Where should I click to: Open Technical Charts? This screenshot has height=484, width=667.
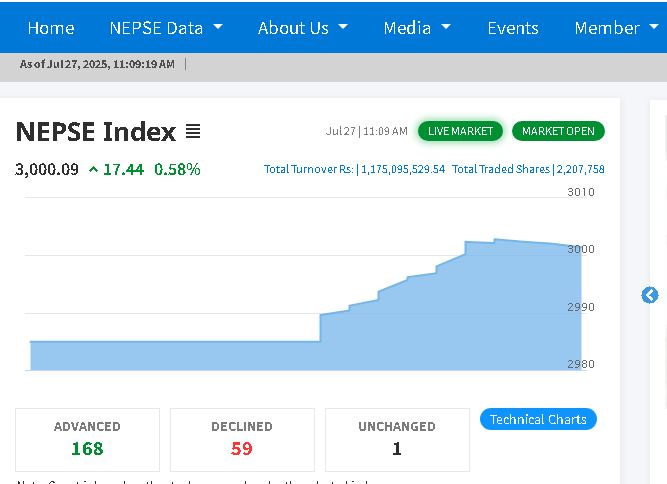538,419
